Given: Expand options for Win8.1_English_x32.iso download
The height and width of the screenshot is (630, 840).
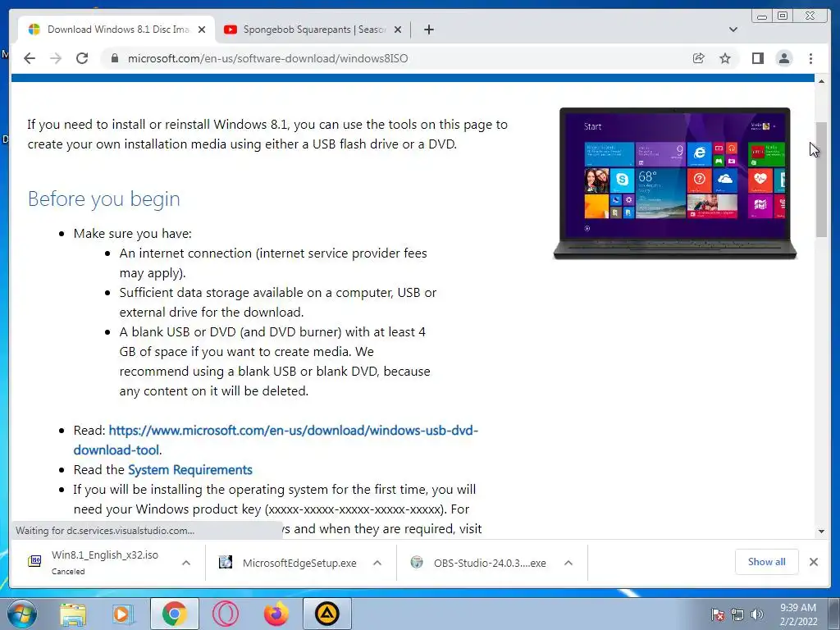Looking at the screenshot, I should coord(186,563).
